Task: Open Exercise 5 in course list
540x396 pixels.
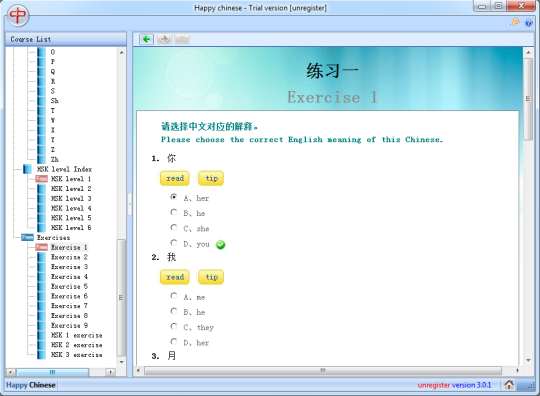Action: 69,286
